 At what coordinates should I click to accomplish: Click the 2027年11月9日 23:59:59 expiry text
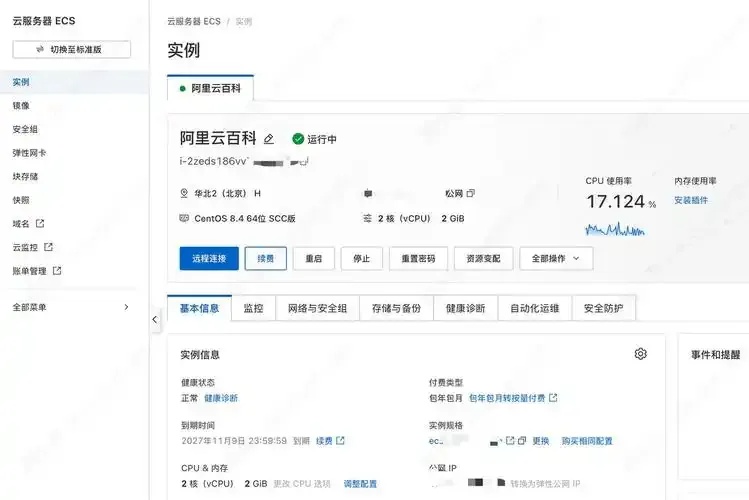(x=234, y=441)
